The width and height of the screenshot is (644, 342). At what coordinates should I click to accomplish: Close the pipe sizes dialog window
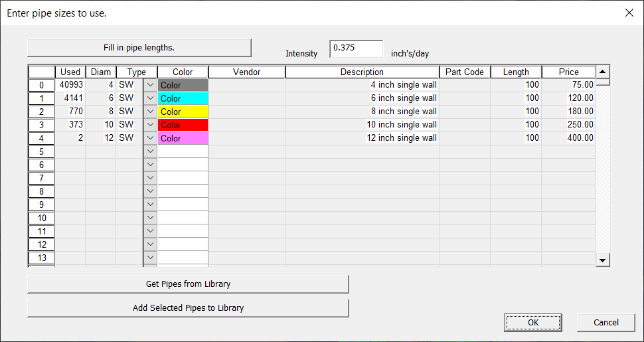click(x=629, y=13)
